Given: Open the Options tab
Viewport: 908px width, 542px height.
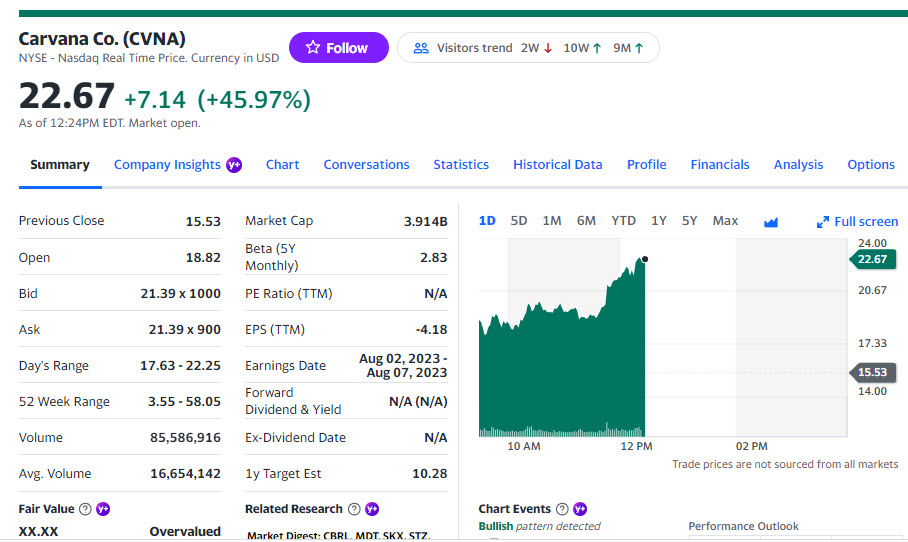Looking at the screenshot, I should (x=871, y=165).
